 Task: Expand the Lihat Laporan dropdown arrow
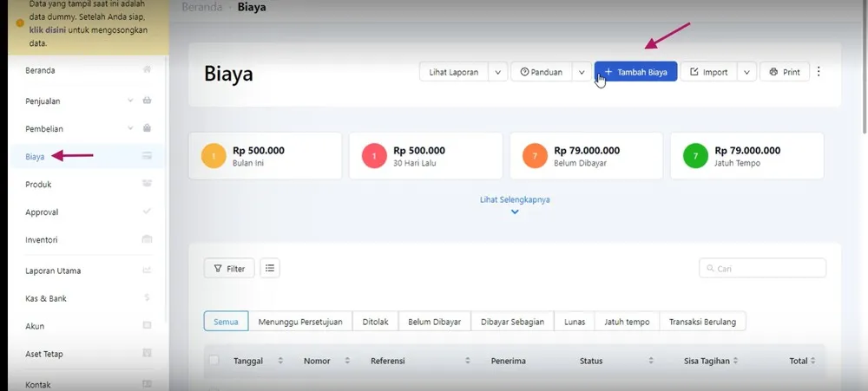pyautogui.click(x=498, y=72)
